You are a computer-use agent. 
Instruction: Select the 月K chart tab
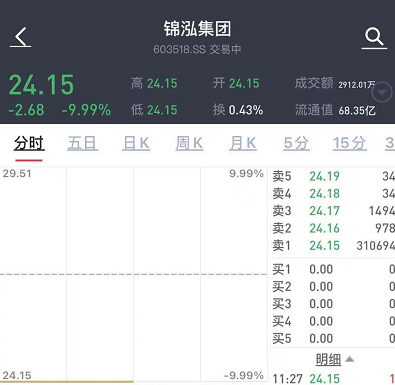point(243,144)
